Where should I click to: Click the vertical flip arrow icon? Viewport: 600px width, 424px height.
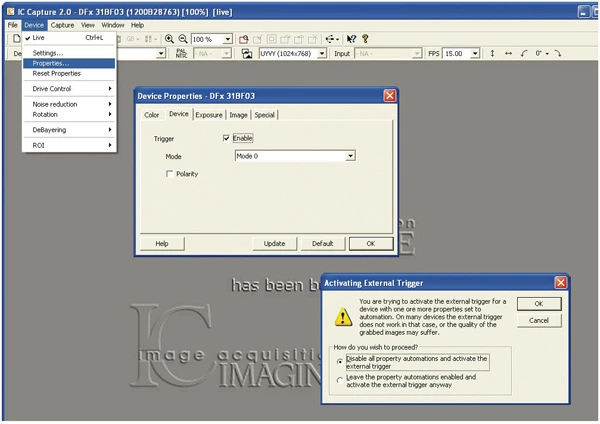[x=493, y=53]
